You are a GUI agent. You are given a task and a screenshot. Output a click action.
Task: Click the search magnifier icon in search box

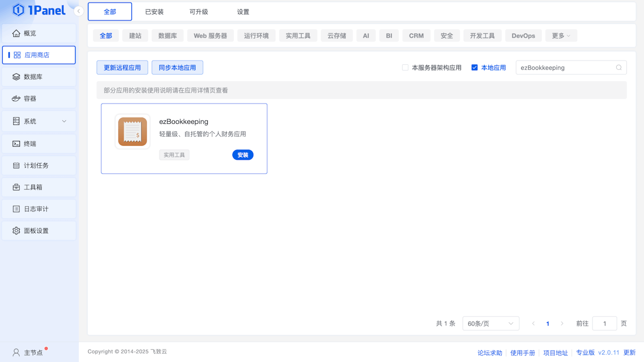click(x=619, y=68)
